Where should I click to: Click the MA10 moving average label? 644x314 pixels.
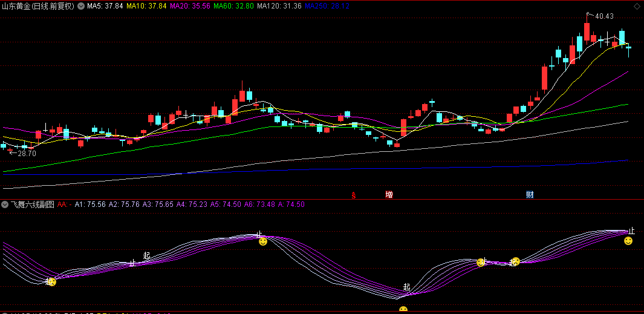click(x=146, y=6)
